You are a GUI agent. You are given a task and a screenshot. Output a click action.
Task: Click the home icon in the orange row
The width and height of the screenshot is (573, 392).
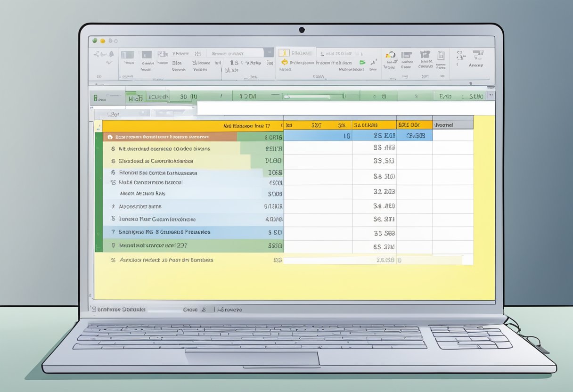pos(110,137)
